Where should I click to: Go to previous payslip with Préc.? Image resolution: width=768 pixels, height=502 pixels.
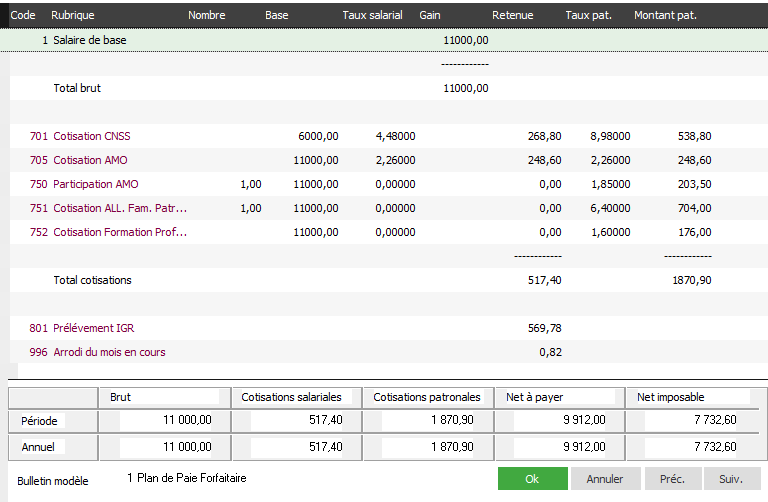672,479
